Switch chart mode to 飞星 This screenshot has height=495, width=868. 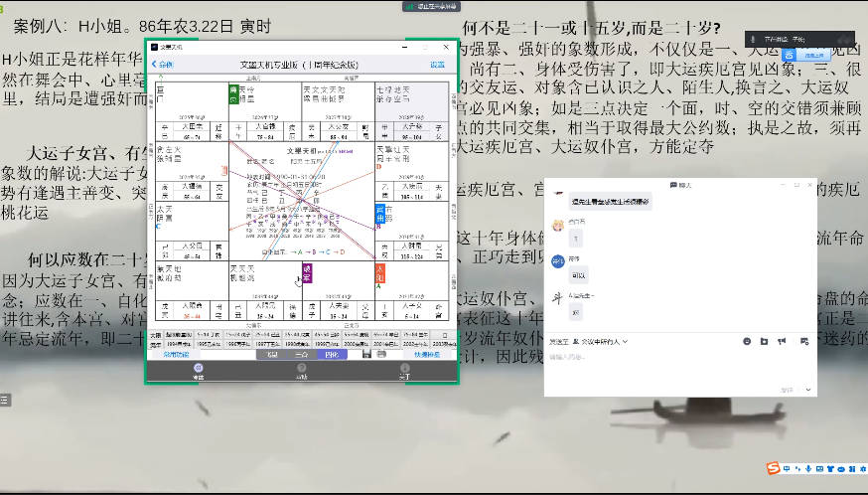coord(269,354)
